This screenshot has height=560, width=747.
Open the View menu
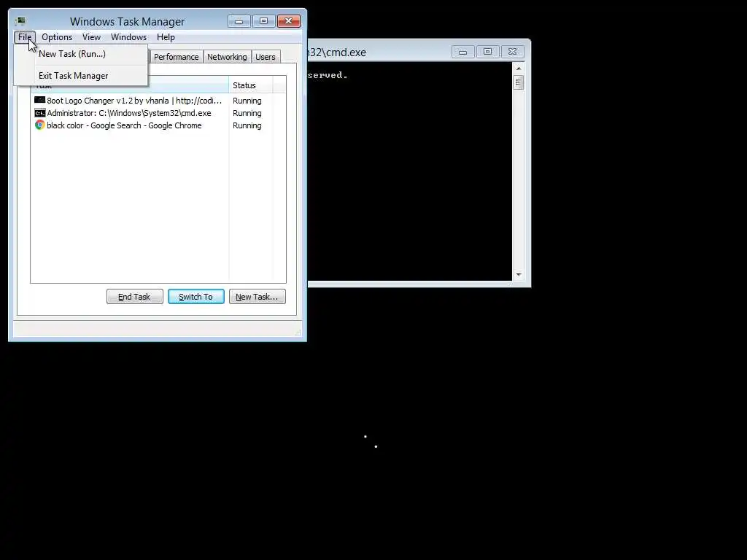(91, 37)
